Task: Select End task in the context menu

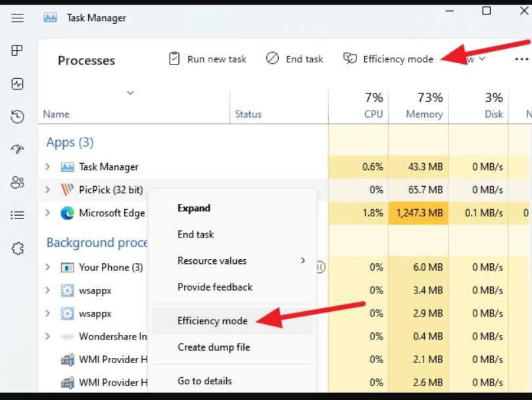Action: click(232, 234)
